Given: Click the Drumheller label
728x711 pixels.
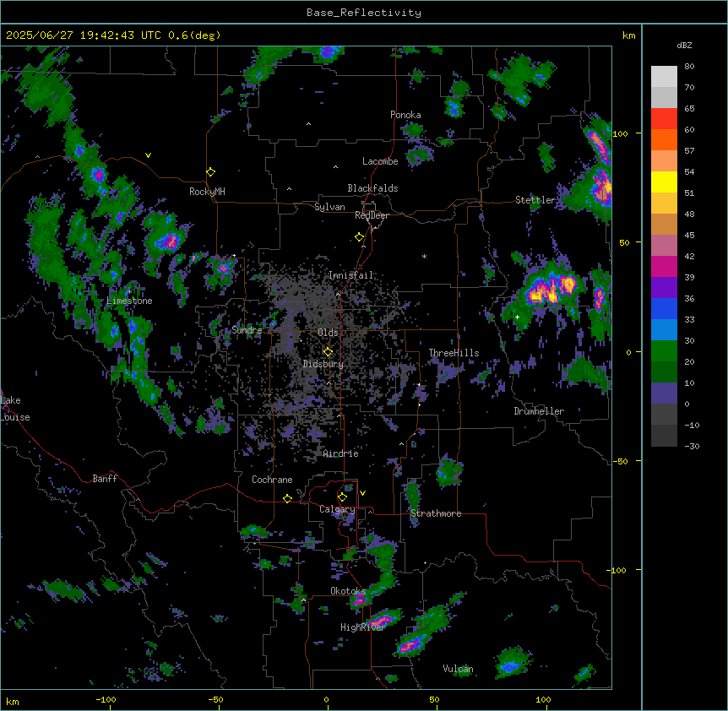Looking at the screenshot, I should [x=539, y=411].
